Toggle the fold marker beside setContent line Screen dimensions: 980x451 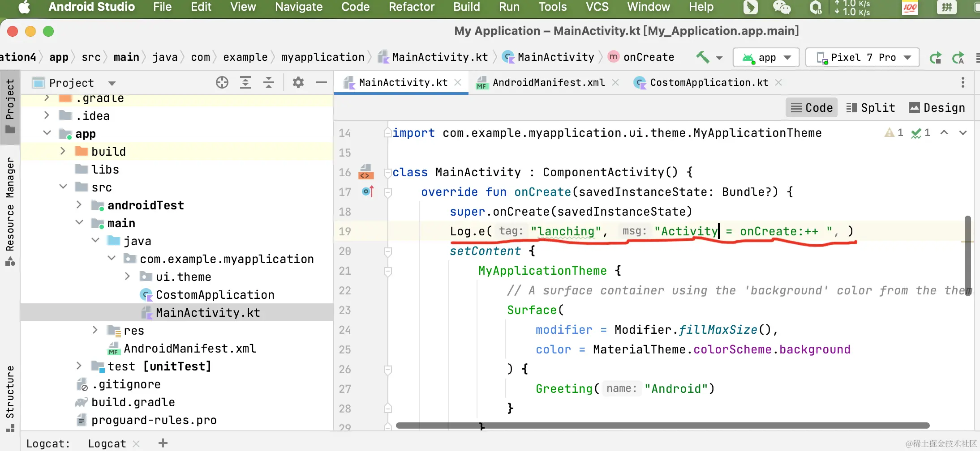[388, 251]
